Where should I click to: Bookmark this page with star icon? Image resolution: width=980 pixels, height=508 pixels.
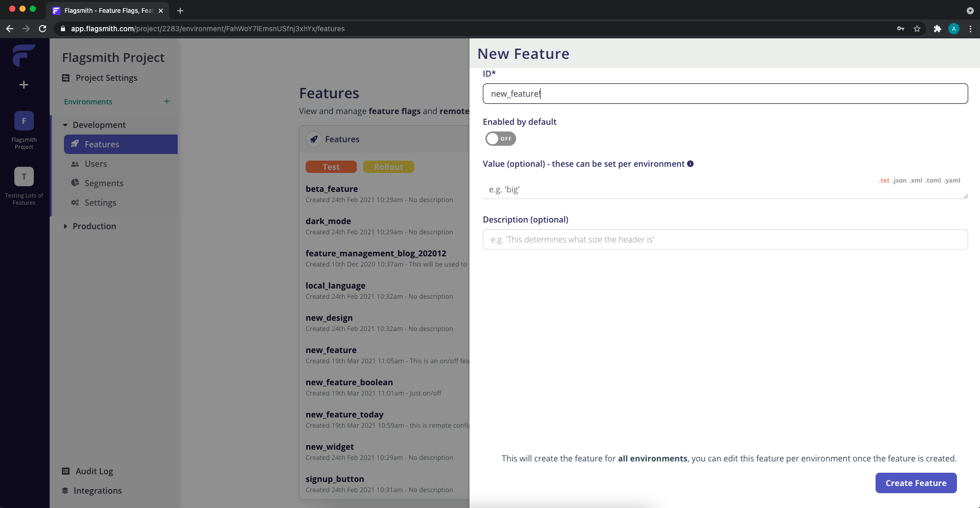[917, 29]
